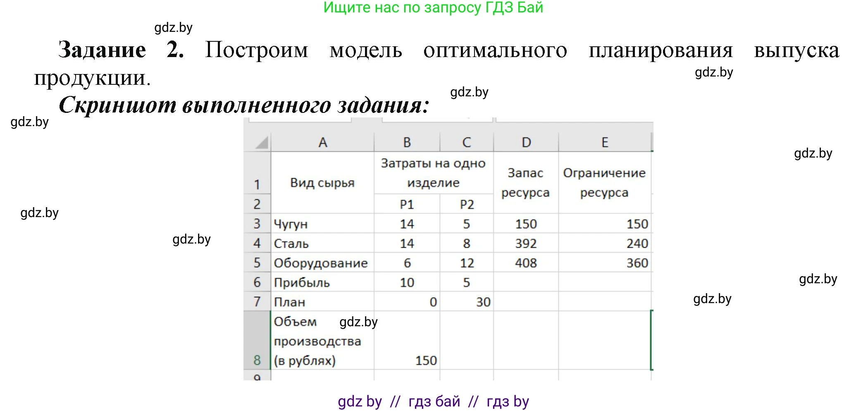Click the P2 column label cell
This screenshot has height=411, width=868.
467,204
